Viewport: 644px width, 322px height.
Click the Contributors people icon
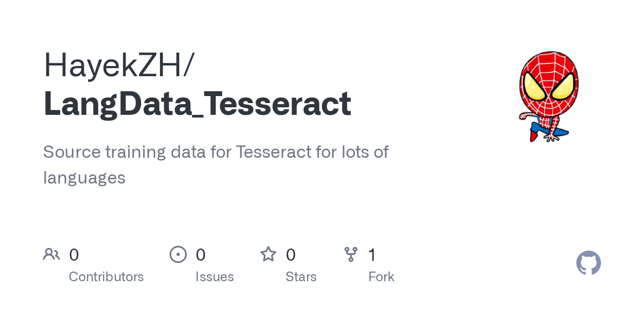point(52,254)
